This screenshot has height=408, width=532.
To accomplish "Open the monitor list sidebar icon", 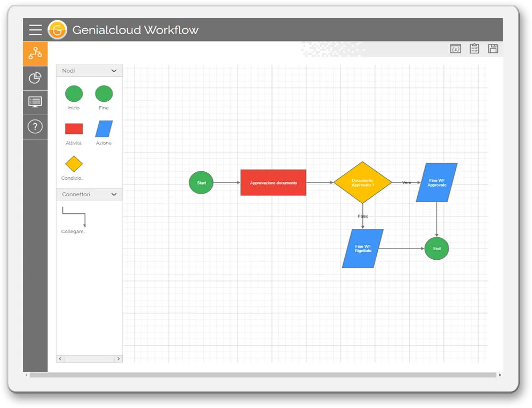I will click(x=35, y=102).
